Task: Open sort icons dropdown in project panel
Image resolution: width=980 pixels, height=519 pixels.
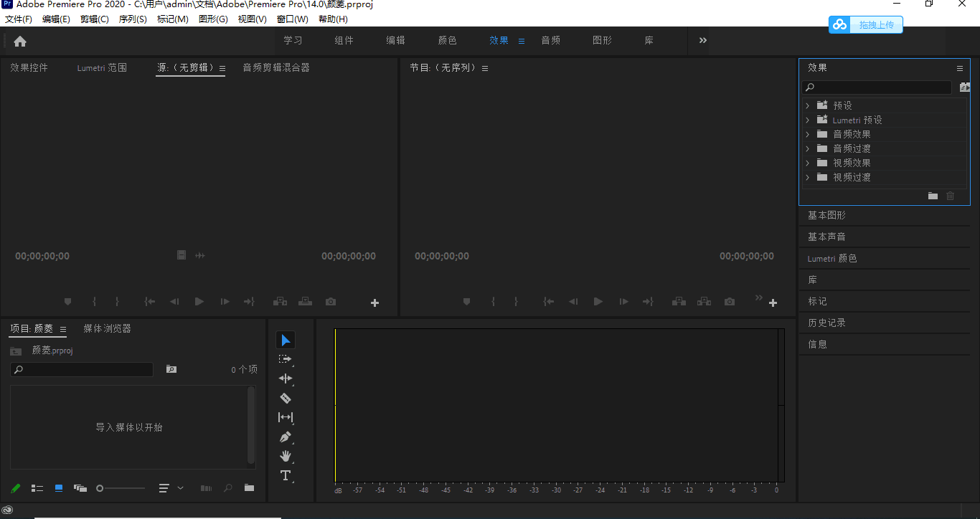Action: coord(171,488)
